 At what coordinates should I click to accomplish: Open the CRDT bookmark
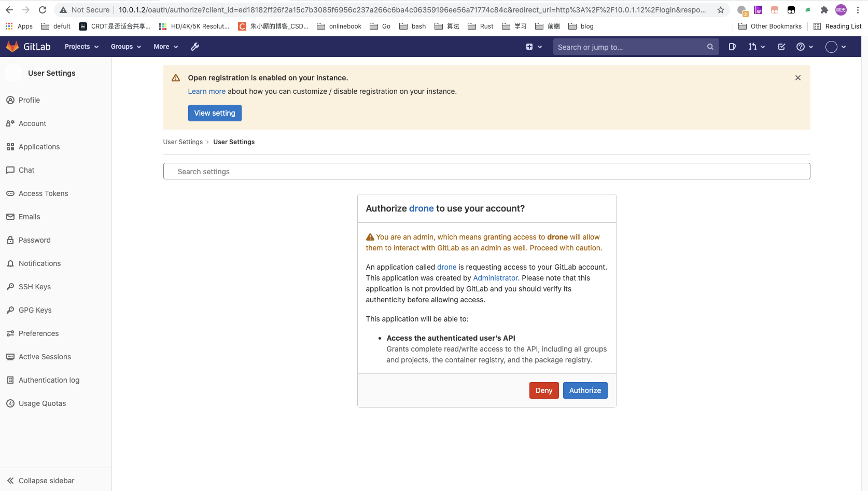115,26
